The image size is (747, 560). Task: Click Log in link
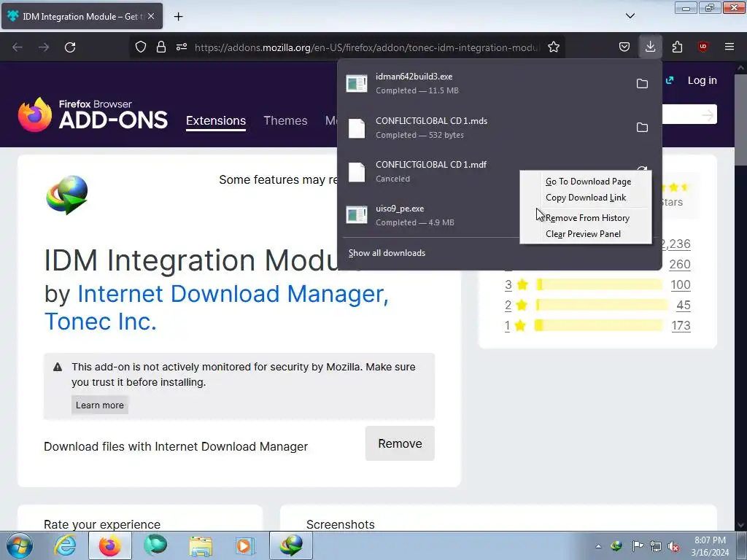(702, 80)
